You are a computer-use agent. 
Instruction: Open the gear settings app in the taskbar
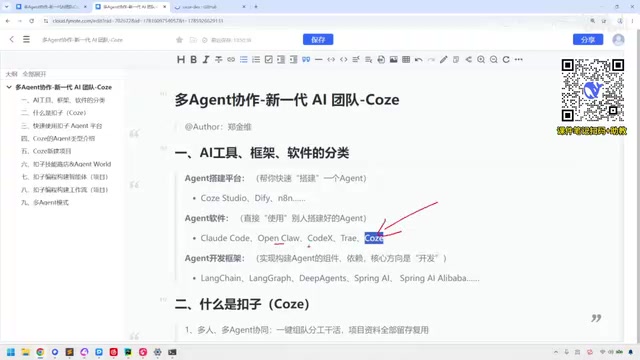pyautogui.click(x=158, y=352)
